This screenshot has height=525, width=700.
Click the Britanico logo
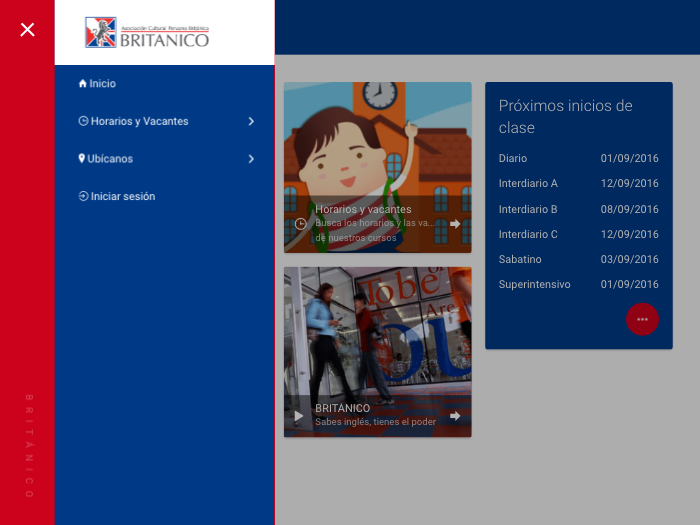tap(147, 32)
